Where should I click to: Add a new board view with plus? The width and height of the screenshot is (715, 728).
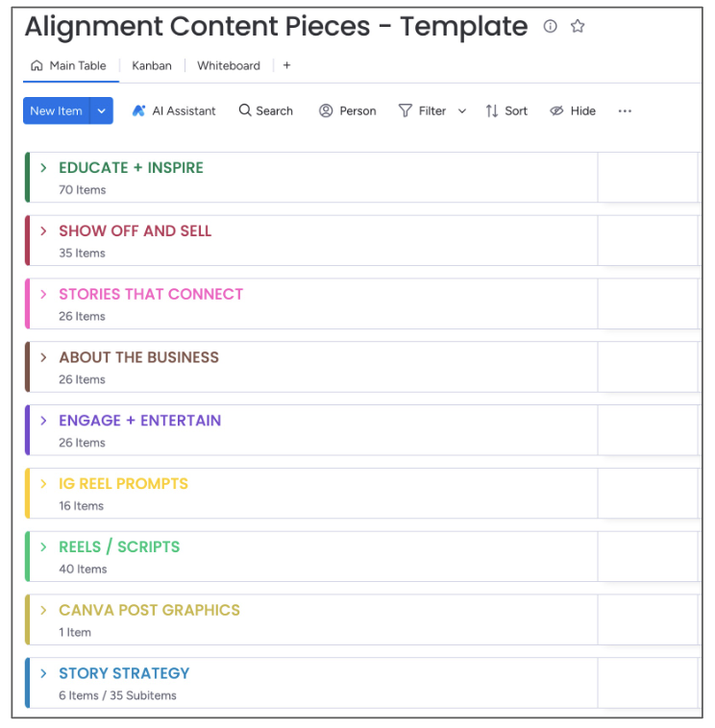[x=286, y=65]
